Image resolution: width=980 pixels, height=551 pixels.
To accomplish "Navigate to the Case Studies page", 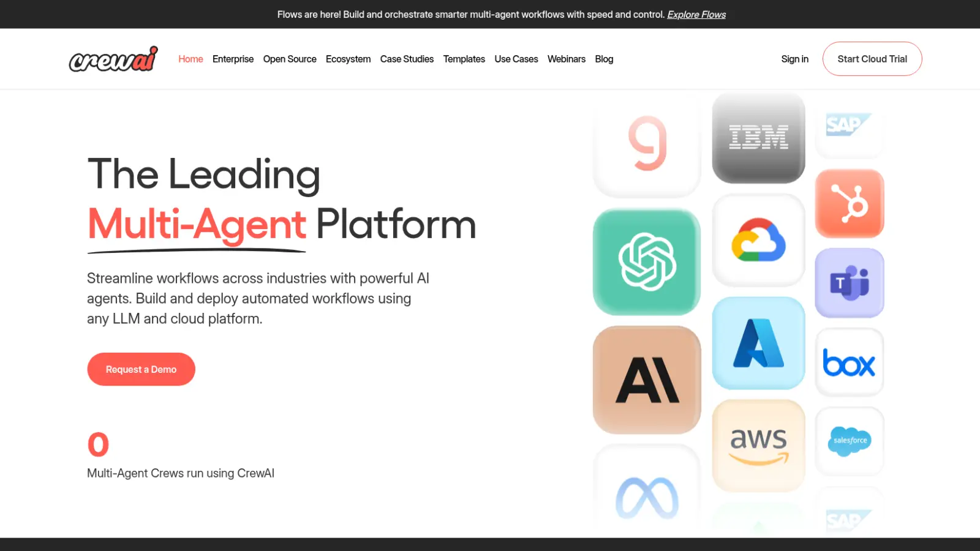I will pyautogui.click(x=407, y=59).
